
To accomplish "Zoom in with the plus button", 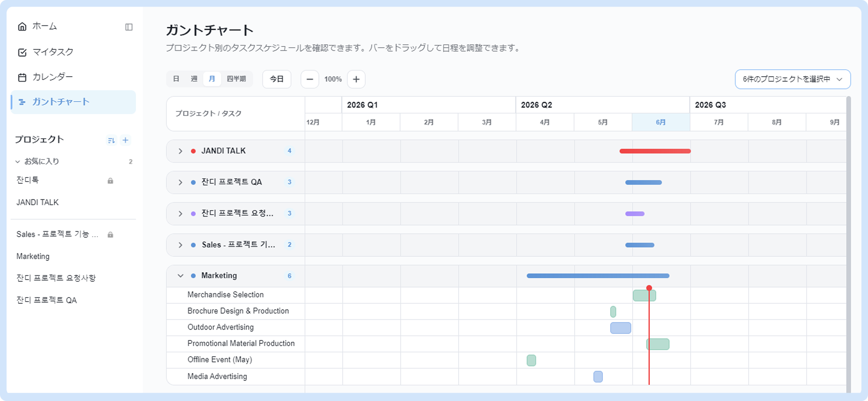I will tap(356, 79).
